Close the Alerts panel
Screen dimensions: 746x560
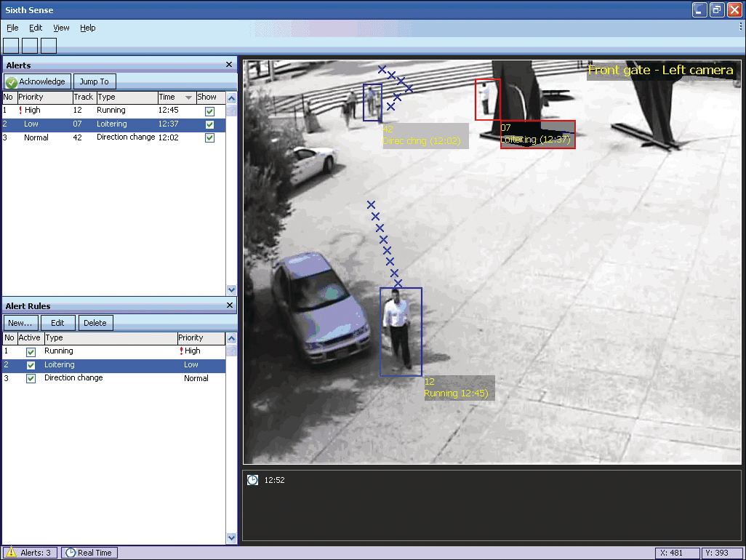[x=229, y=65]
